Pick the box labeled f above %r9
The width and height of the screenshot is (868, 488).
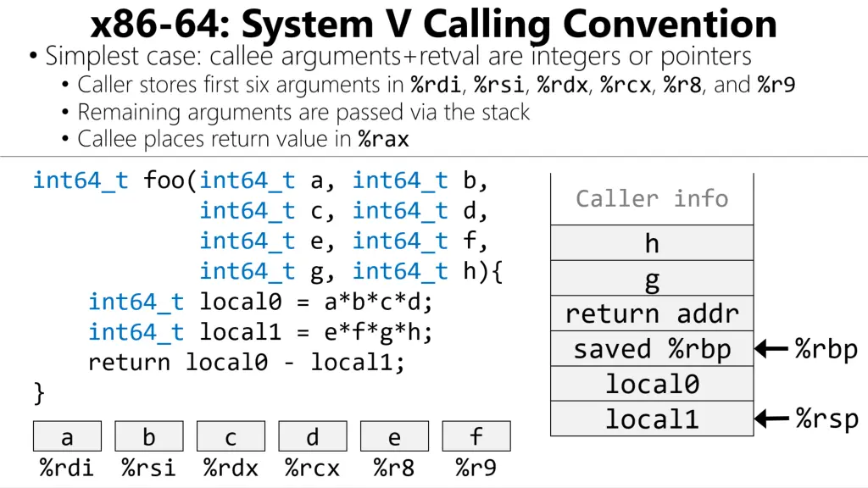pos(476,436)
